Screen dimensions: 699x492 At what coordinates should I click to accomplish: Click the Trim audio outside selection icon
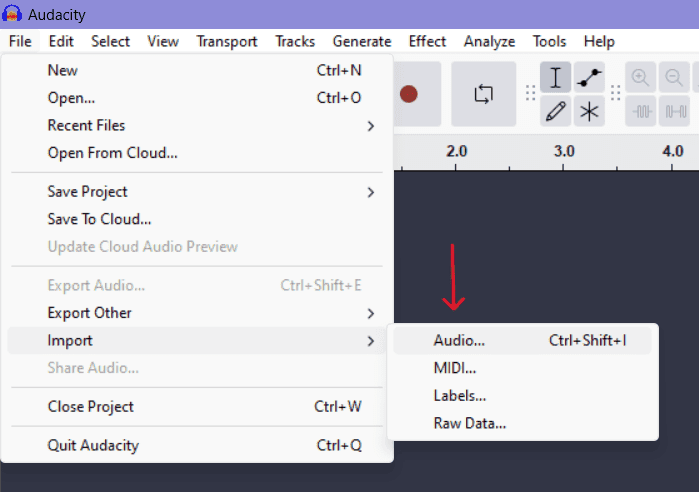point(640,111)
